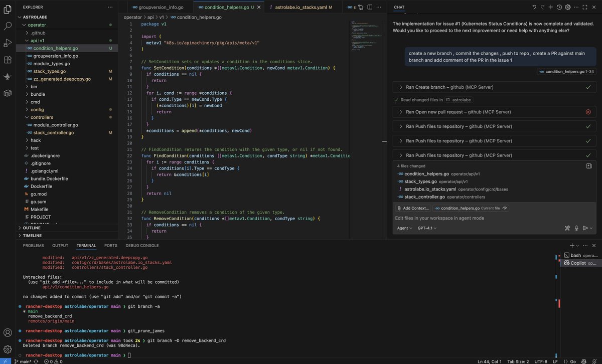
Task: Open chat panel more actions ellipsis
Action: pos(576,7)
